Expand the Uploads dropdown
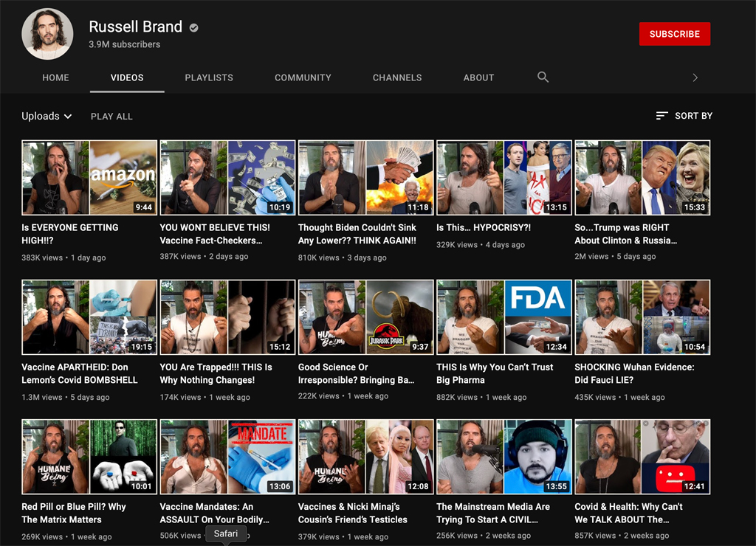 point(47,116)
